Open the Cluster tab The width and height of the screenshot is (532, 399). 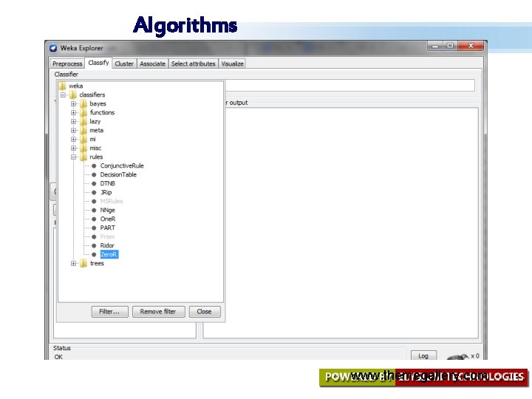click(x=124, y=64)
